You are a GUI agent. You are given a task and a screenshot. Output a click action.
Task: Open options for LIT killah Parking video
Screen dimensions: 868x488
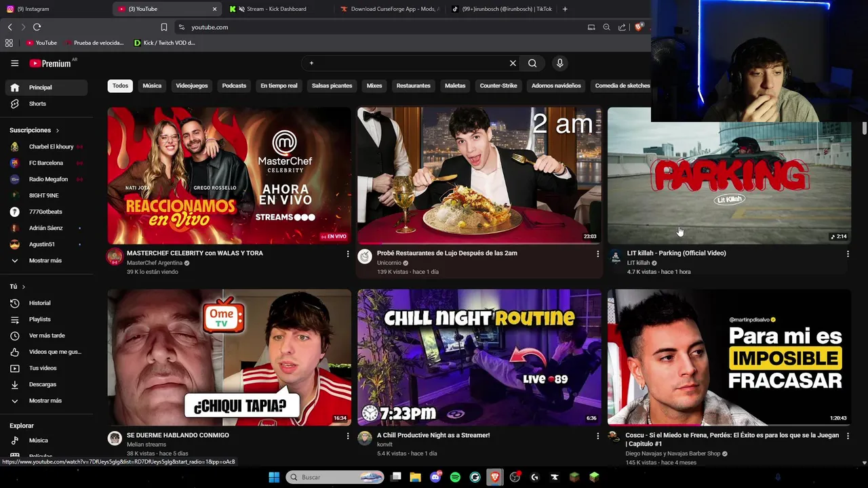tap(848, 253)
